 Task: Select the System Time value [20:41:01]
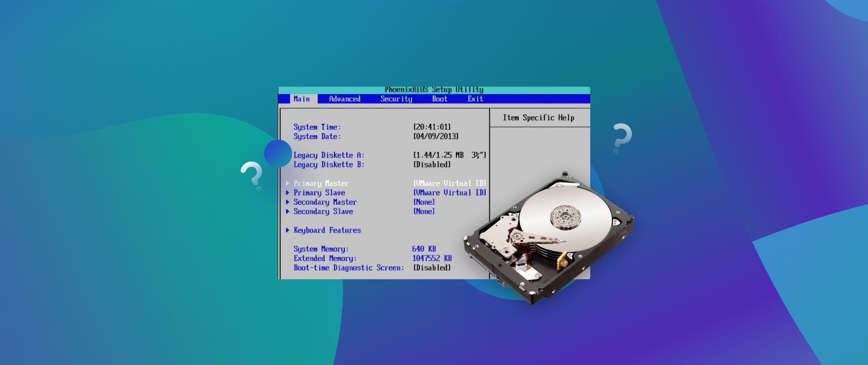(432, 127)
